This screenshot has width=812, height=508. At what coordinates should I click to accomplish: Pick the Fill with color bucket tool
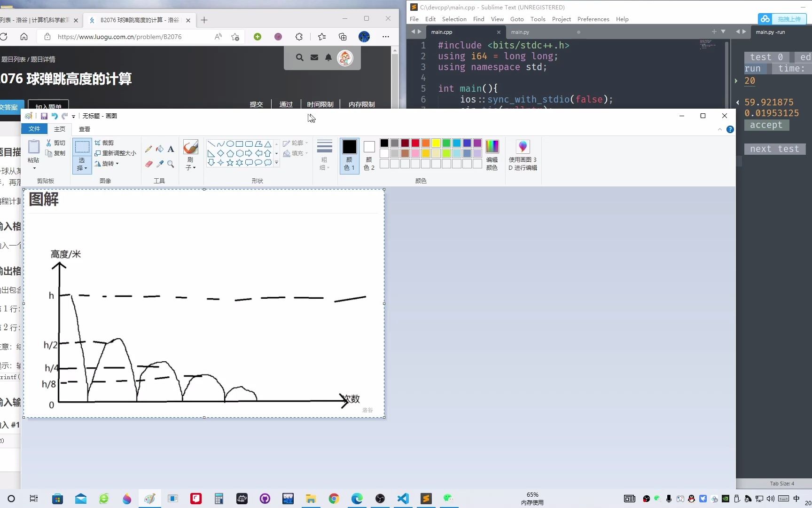coord(160,149)
